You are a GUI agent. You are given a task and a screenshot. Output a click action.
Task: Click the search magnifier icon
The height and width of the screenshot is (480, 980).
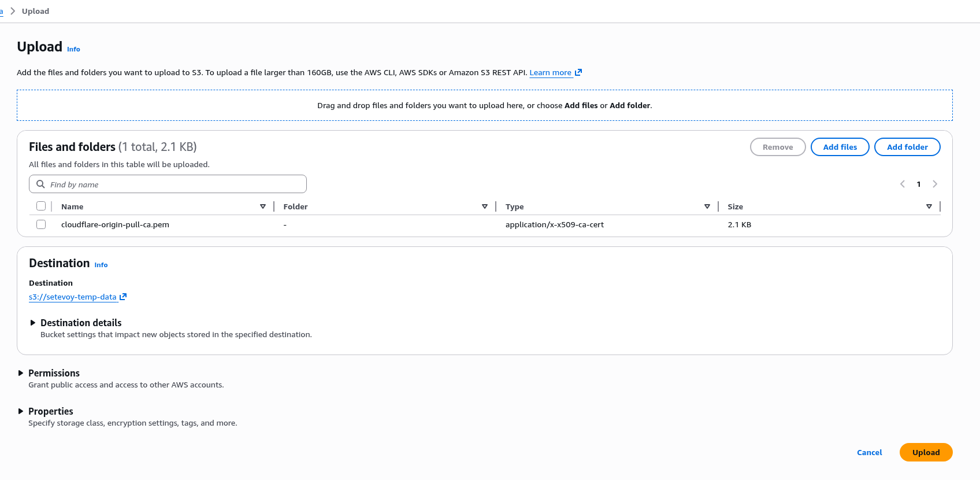40,184
